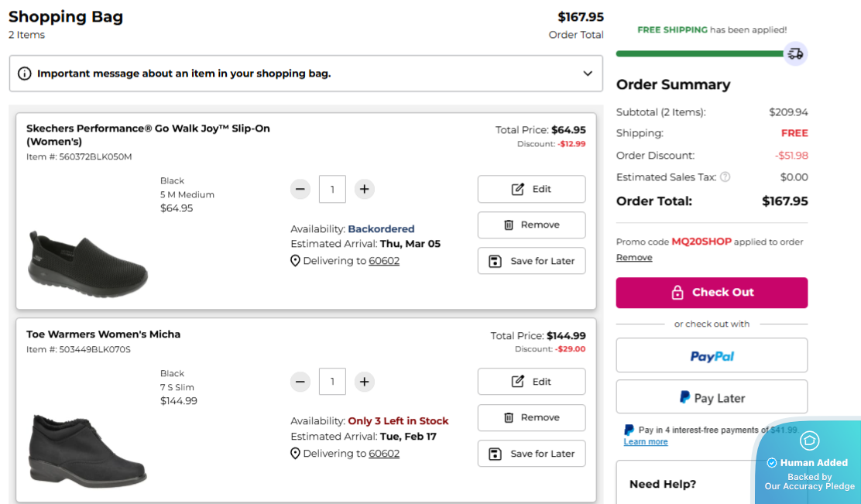This screenshot has width=861, height=504.
Task: Decrease quantity of Toe Warmers Micha
Action: 301,382
